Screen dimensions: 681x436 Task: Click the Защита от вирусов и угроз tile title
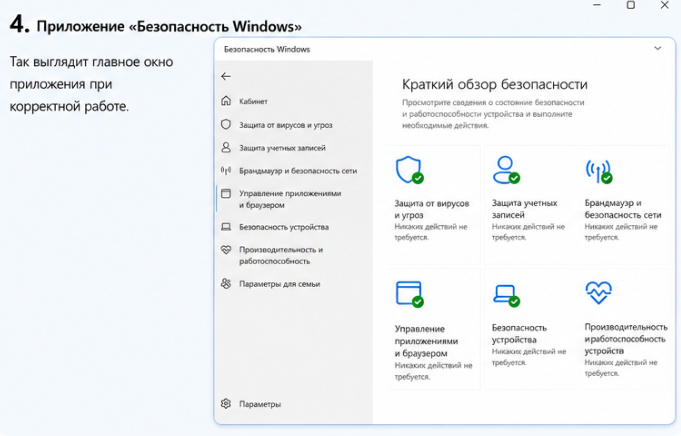pos(432,209)
